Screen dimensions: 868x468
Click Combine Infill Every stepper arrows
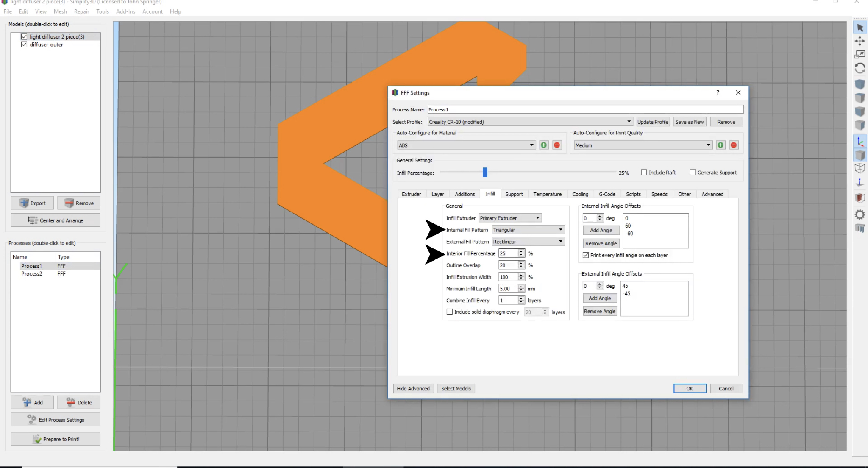pyautogui.click(x=521, y=300)
